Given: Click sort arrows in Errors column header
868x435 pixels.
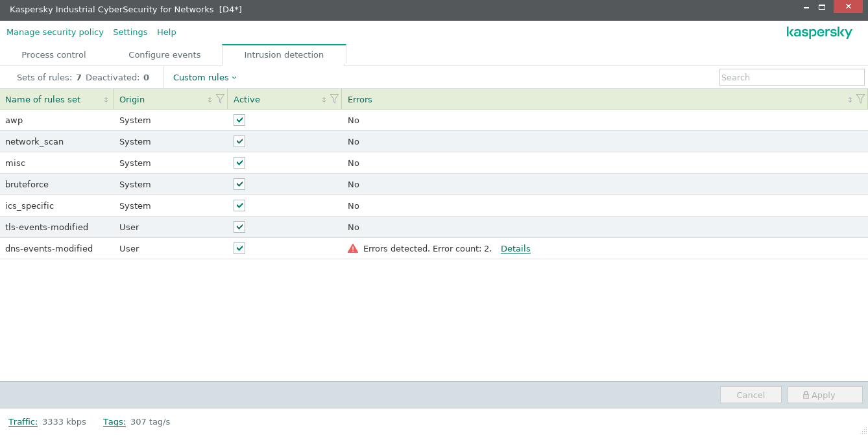Looking at the screenshot, I should (850, 100).
